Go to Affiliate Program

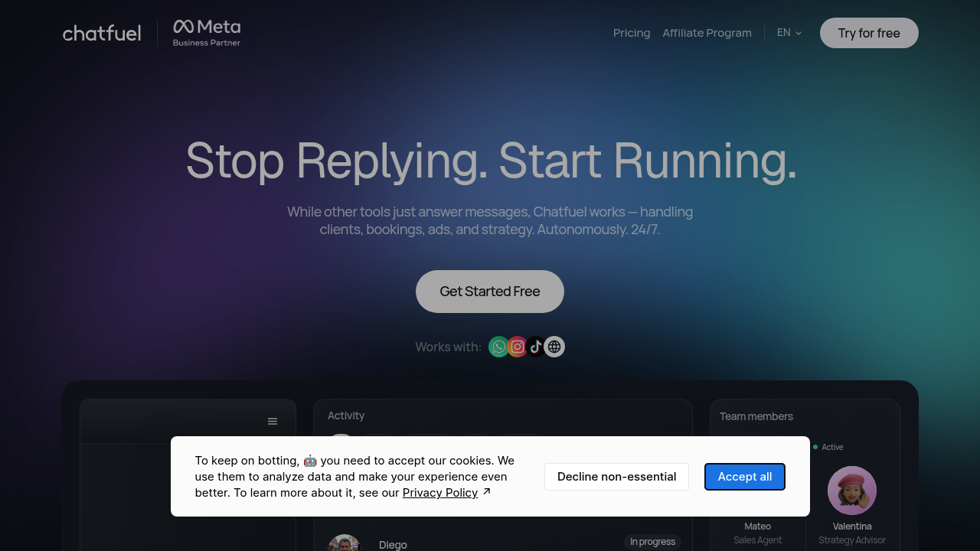pyautogui.click(x=707, y=33)
